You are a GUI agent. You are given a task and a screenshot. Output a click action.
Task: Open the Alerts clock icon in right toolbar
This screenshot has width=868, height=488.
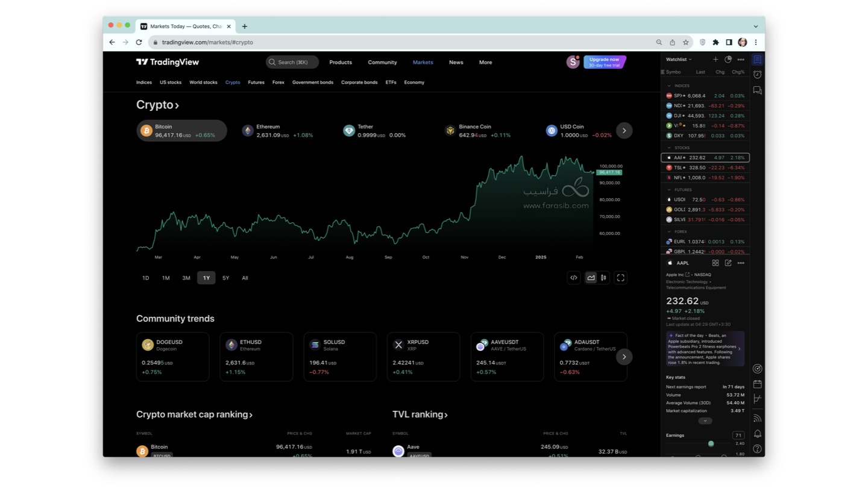pyautogui.click(x=757, y=75)
